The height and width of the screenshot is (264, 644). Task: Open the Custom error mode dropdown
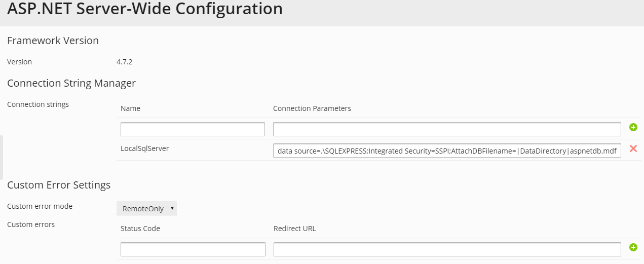coord(146,208)
